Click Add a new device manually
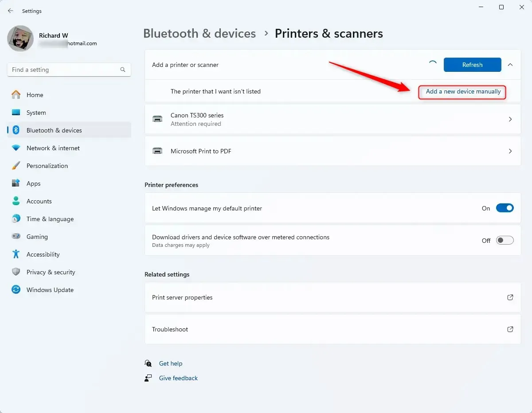 pyautogui.click(x=463, y=92)
